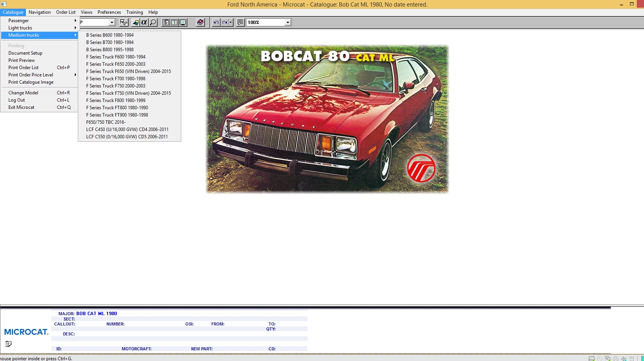Select Print Order List entry
The image size is (644, 361).
[39, 68]
